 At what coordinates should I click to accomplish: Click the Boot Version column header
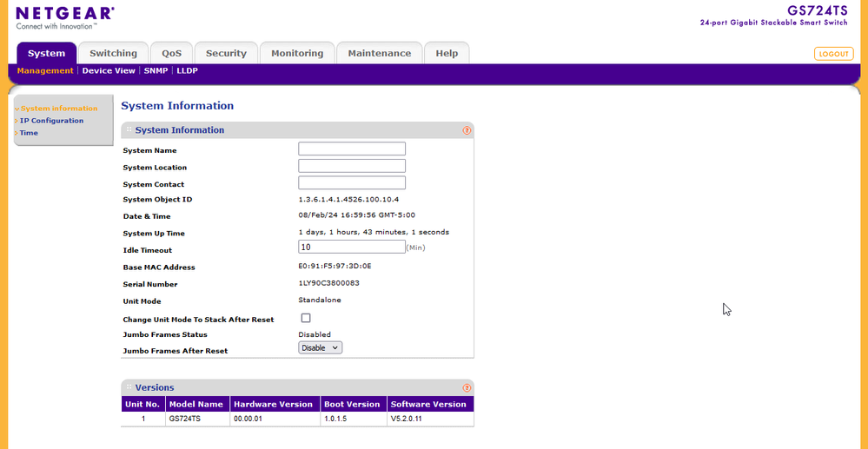pyautogui.click(x=352, y=404)
